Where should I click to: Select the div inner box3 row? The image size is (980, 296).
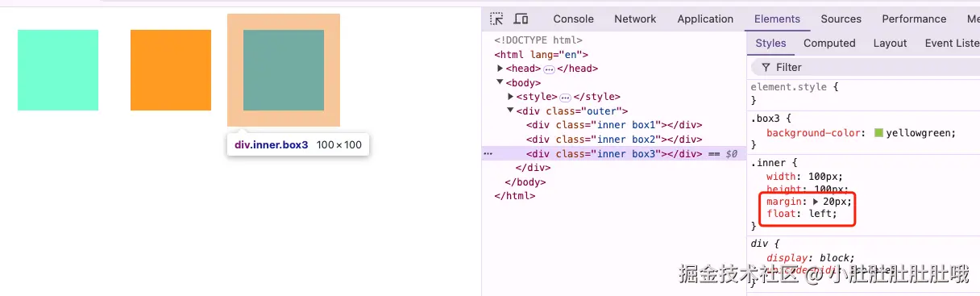coord(614,153)
